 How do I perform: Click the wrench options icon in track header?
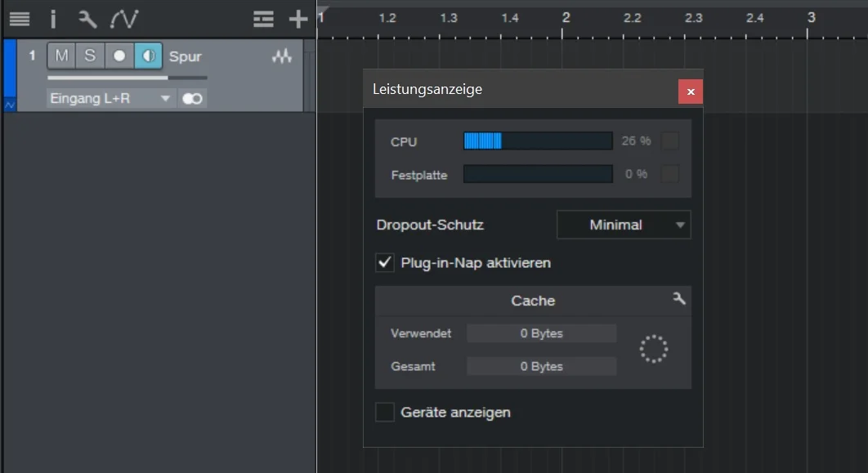pos(87,20)
